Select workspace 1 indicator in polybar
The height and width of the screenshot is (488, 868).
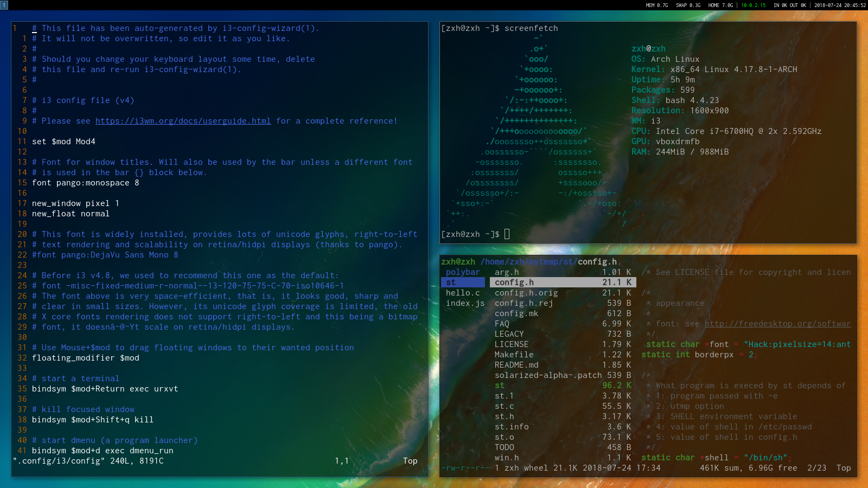pyautogui.click(x=4, y=5)
